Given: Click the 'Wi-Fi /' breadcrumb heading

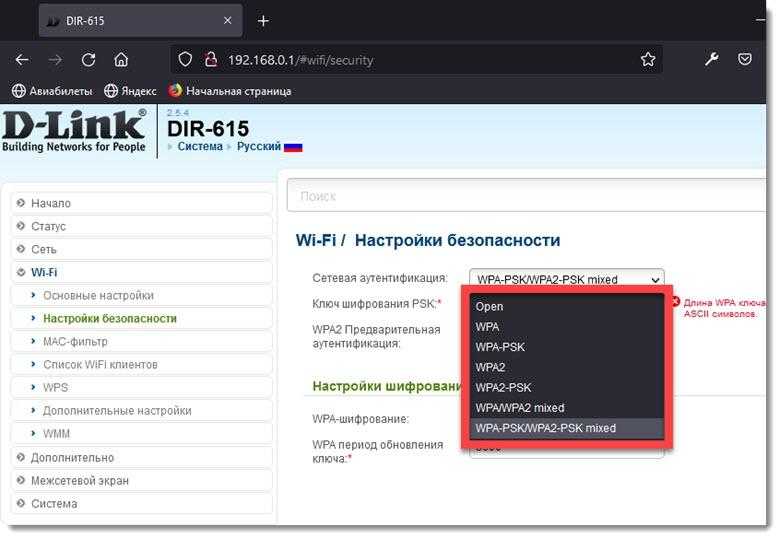Looking at the screenshot, I should point(320,240).
